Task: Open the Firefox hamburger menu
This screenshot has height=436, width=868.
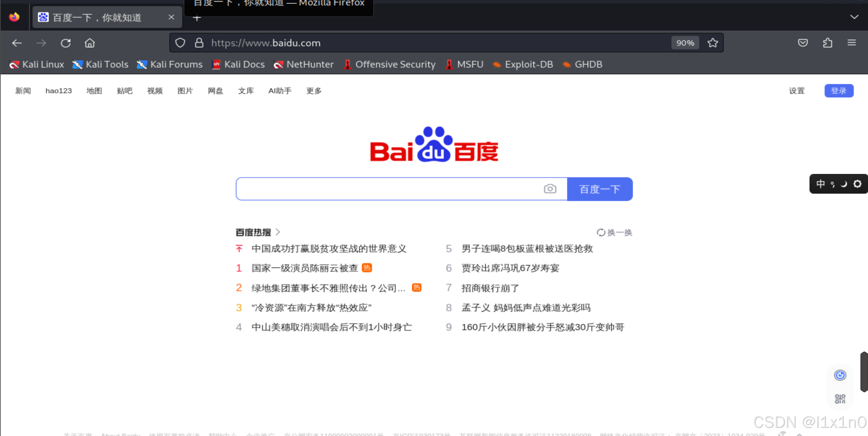Action: click(x=852, y=43)
